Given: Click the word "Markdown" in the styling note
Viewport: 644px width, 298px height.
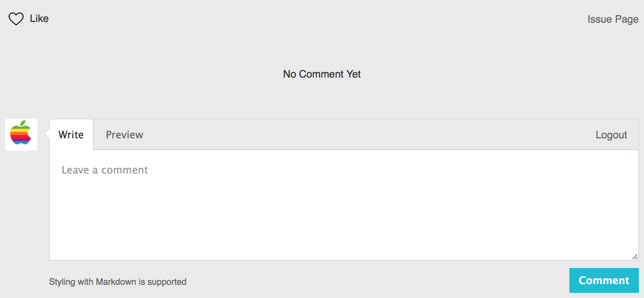Looking at the screenshot, I should click(x=116, y=282).
